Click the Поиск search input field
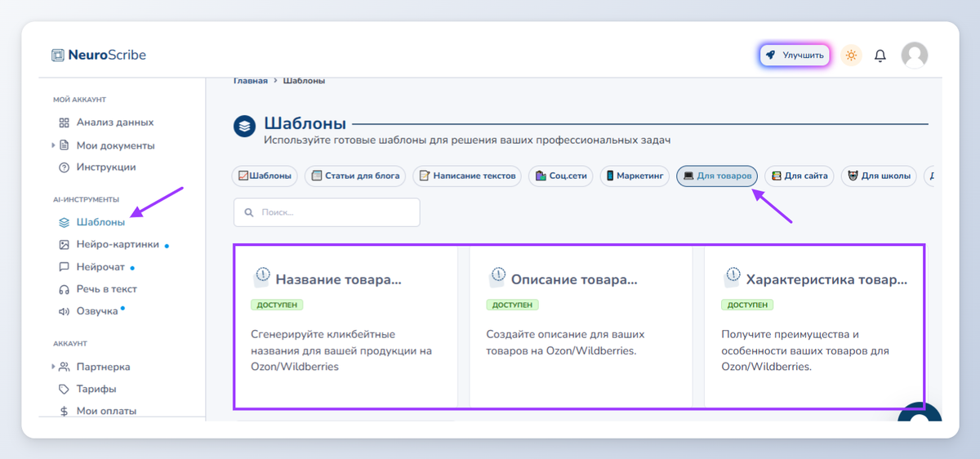 (327, 212)
